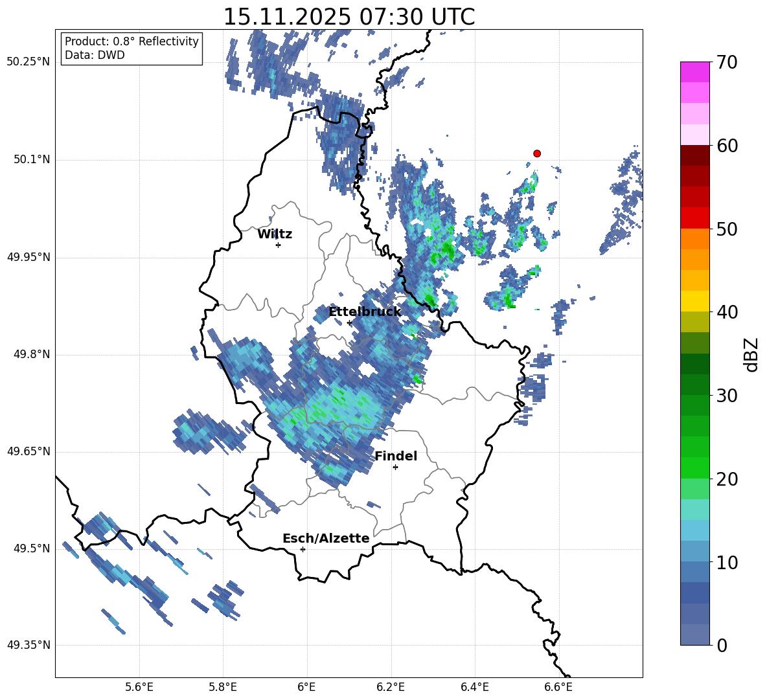The height and width of the screenshot is (700, 767).
Task: Click the Findel location cross marker
Action: point(395,468)
